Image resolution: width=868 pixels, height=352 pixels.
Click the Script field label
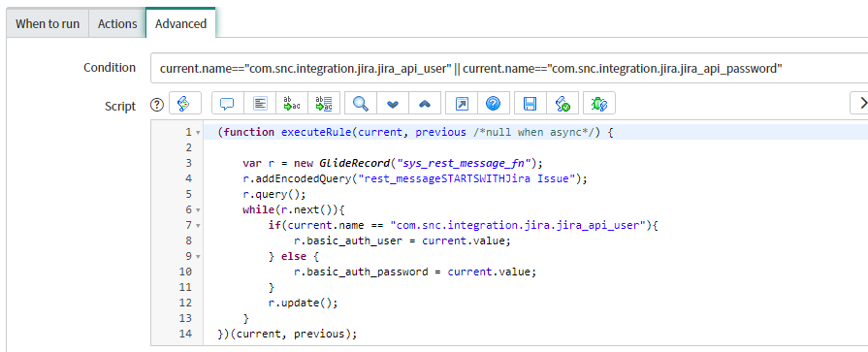(x=120, y=107)
